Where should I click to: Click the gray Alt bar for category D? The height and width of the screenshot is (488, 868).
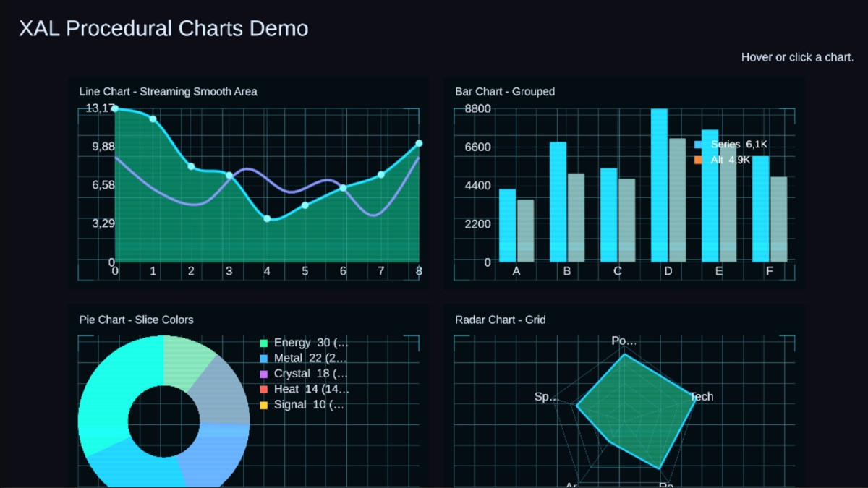click(x=677, y=200)
